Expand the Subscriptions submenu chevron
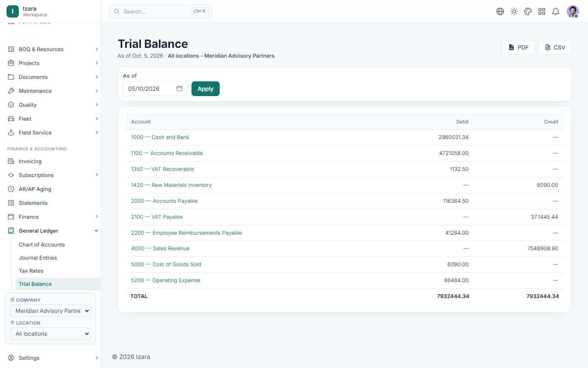 pos(97,175)
